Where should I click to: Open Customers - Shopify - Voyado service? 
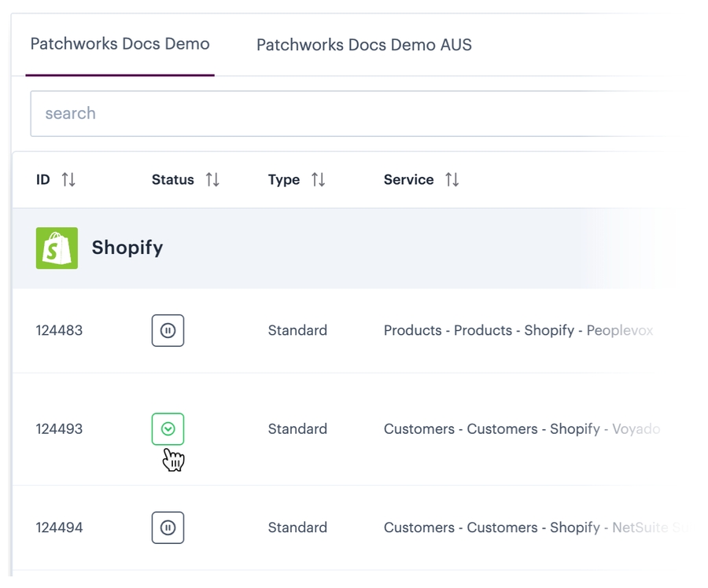tap(521, 429)
